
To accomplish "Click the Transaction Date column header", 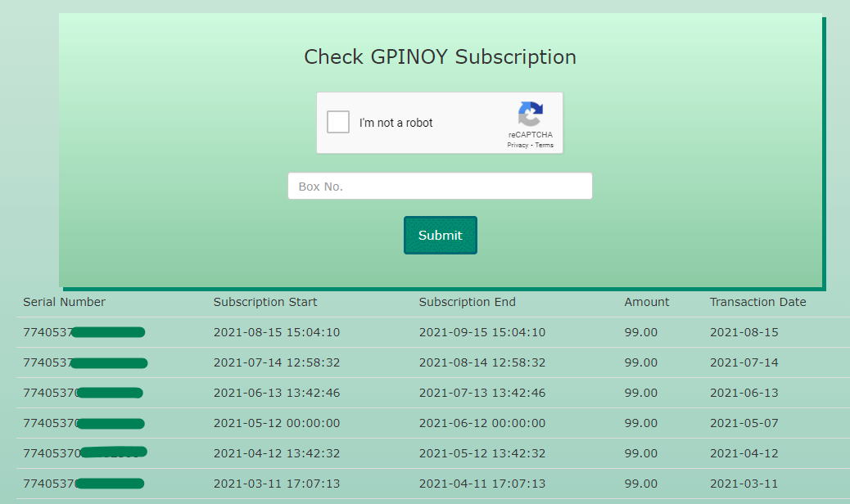I will (x=757, y=302).
